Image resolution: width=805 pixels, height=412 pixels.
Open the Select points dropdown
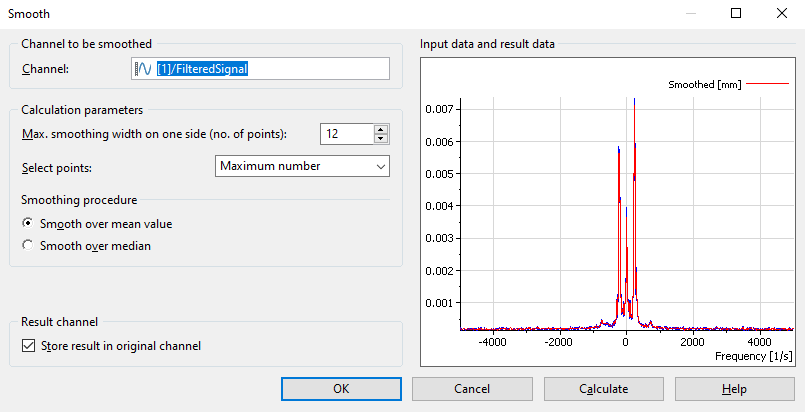tap(302, 166)
